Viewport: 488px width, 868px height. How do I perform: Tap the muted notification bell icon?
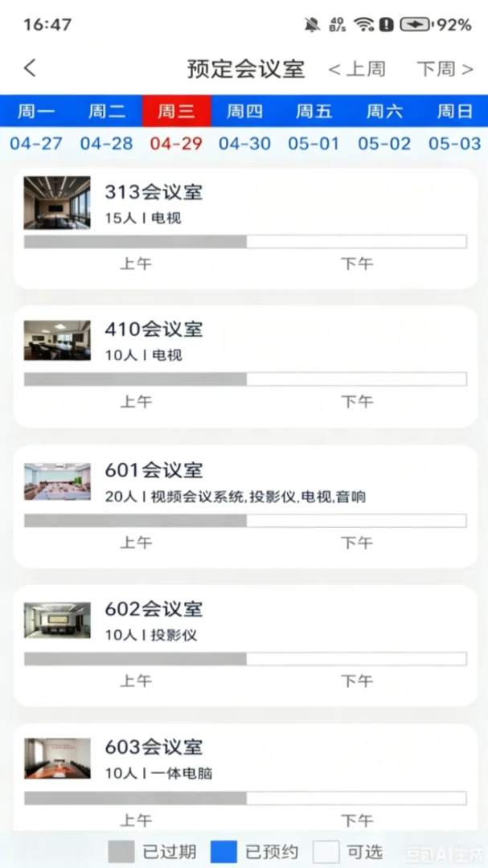click(x=313, y=24)
